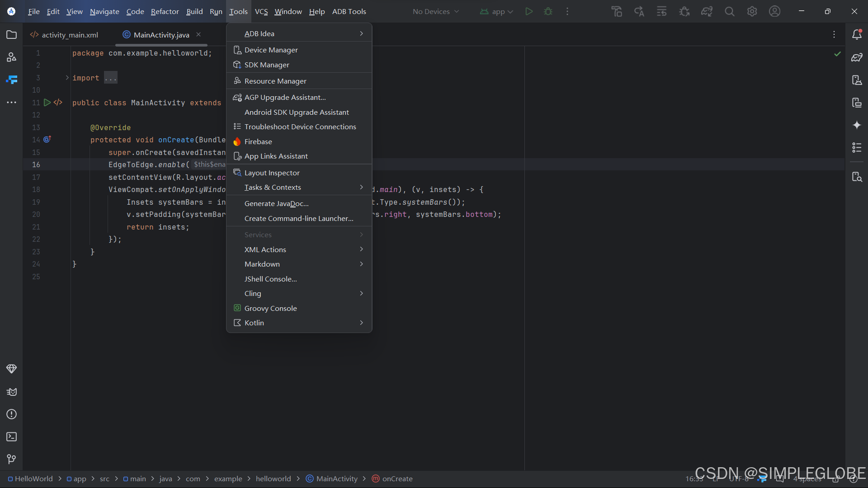The image size is (868, 488).
Task: Click Sync Project with Gradle Files icon
Action: pos(707,11)
